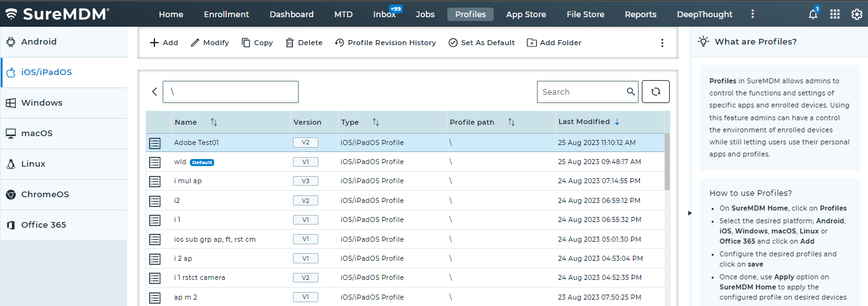Click the Version column header
Screen dimensions: 868x306
308,122
